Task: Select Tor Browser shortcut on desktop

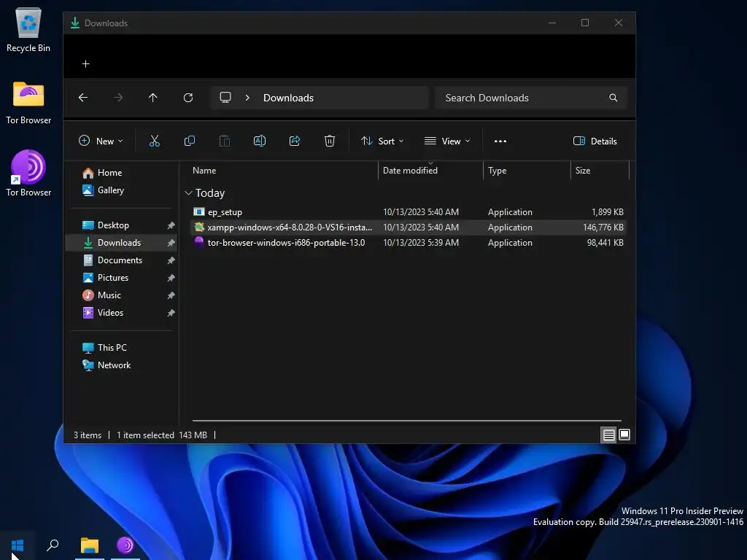Action: click(28, 174)
